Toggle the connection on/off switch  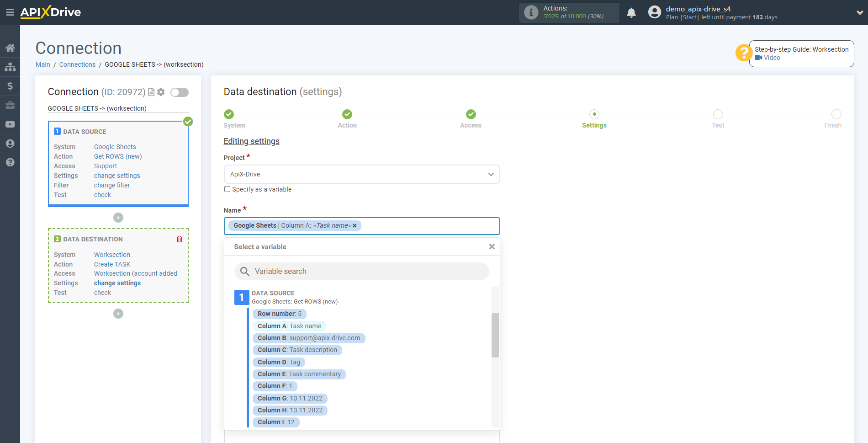(180, 92)
